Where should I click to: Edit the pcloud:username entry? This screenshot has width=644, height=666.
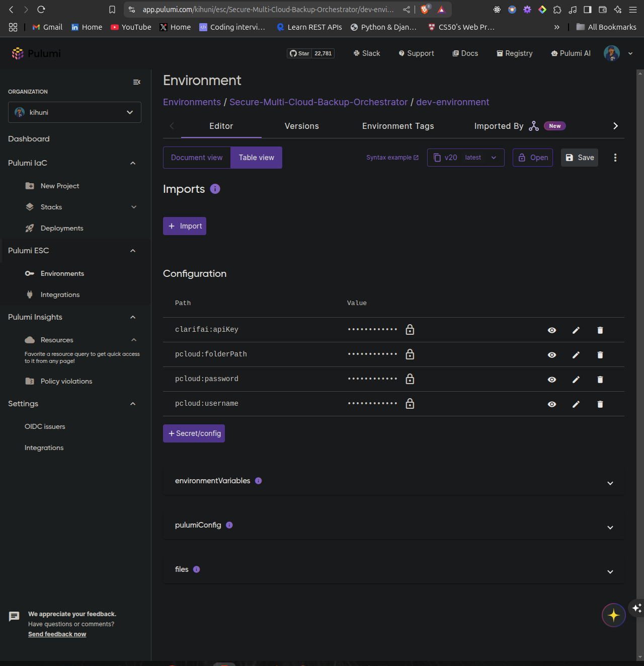pos(576,404)
